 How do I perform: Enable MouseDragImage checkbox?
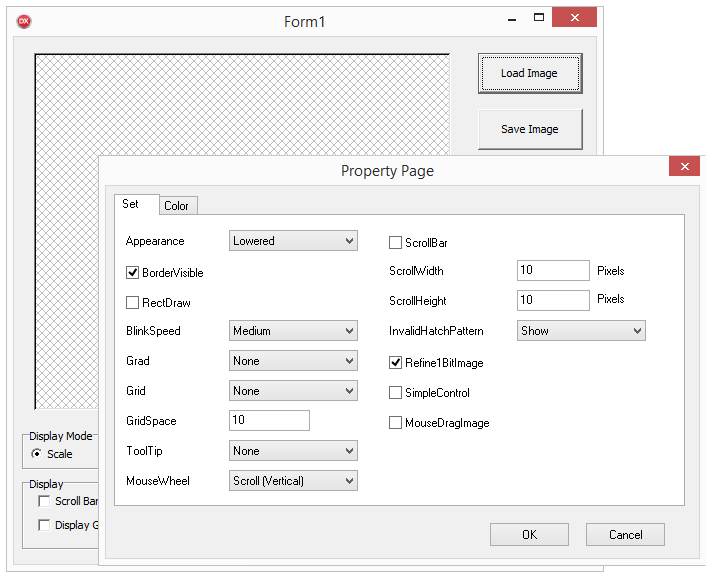[396, 423]
